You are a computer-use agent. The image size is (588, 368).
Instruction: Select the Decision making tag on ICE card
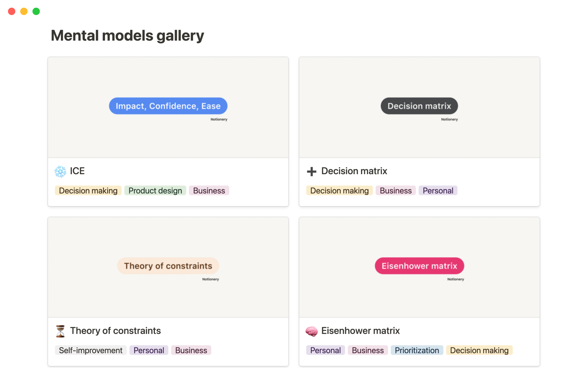click(x=88, y=191)
